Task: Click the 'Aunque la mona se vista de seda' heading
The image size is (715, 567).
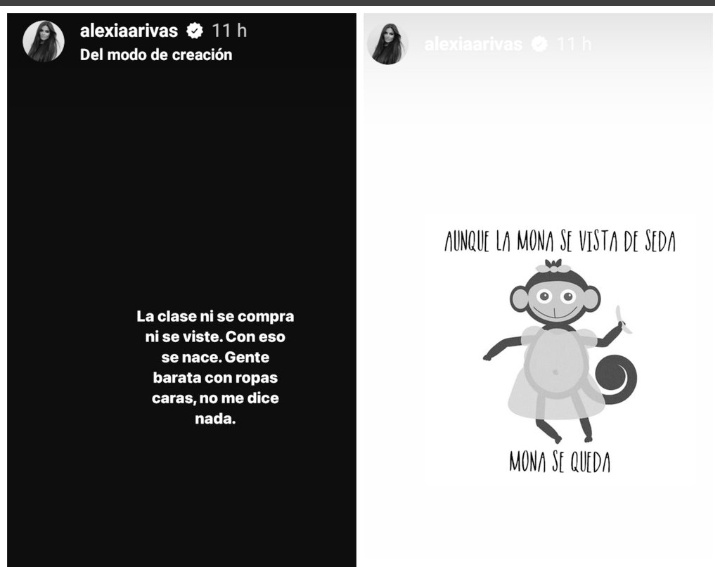Action: (560, 241)
